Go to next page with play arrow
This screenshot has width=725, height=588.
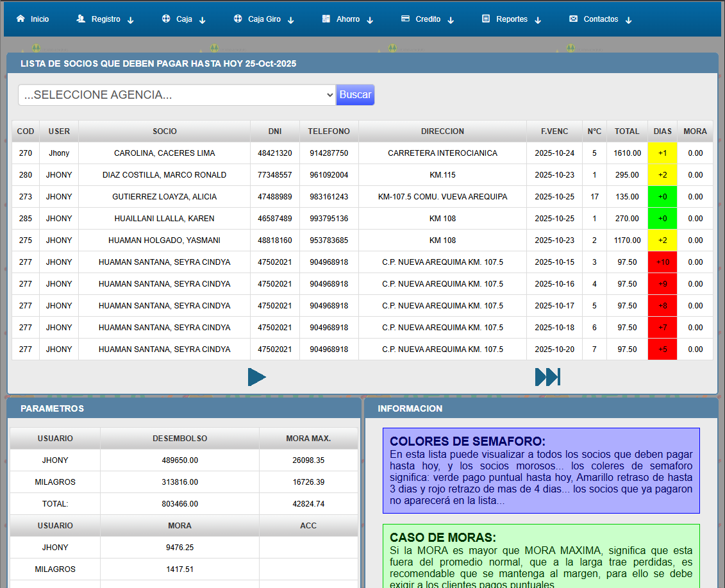256,377
